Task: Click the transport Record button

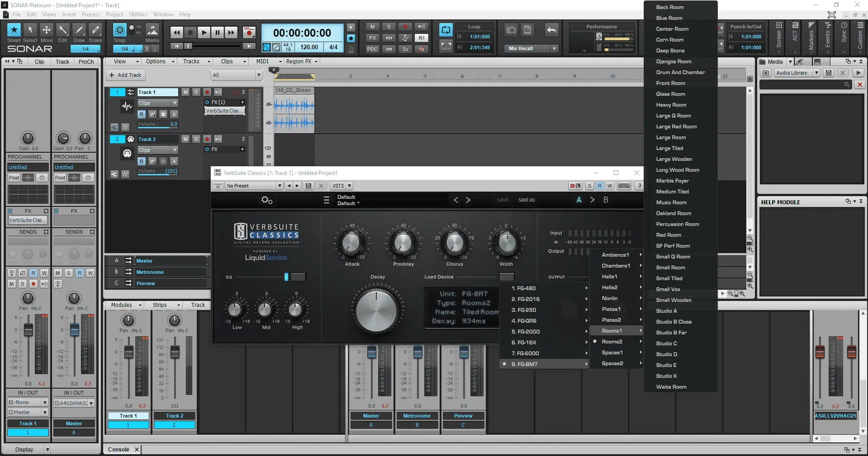Action: 249,33
